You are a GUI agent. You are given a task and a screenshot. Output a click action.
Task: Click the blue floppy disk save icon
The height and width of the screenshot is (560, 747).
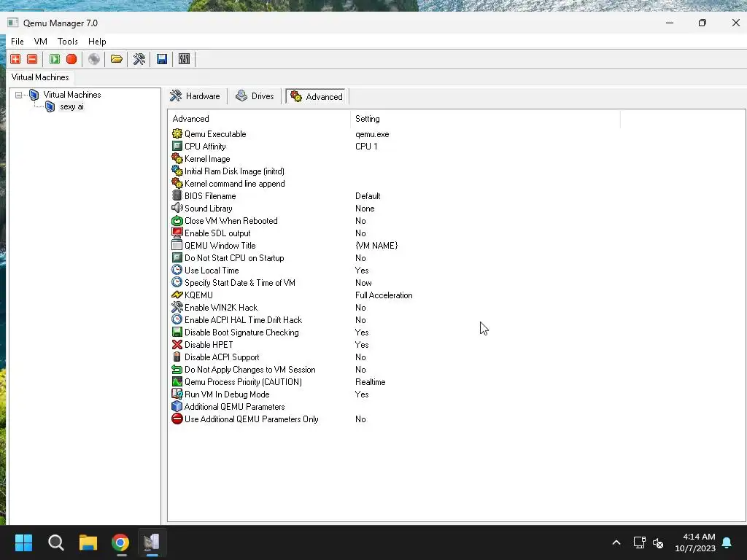click(x=162, y=59)
